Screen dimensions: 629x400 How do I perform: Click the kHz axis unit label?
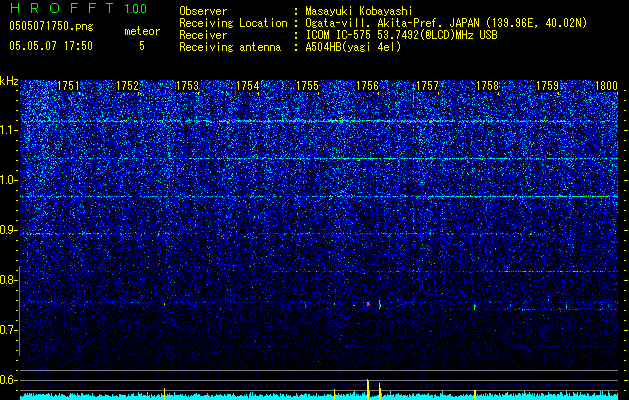click(9, 81)
